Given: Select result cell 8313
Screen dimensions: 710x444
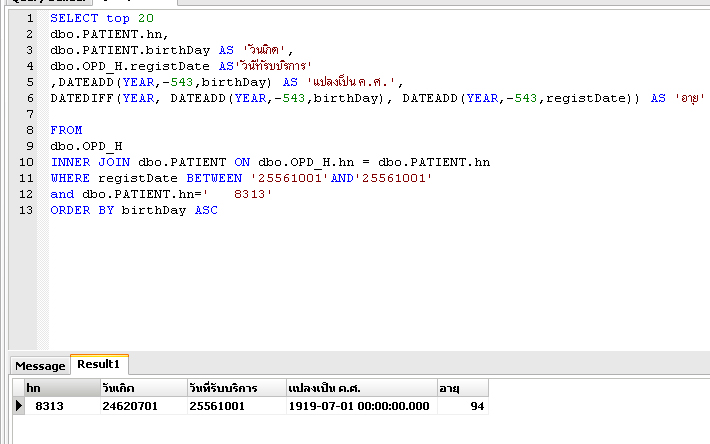Looking at the screenshot, I should [x=62, y=406].
